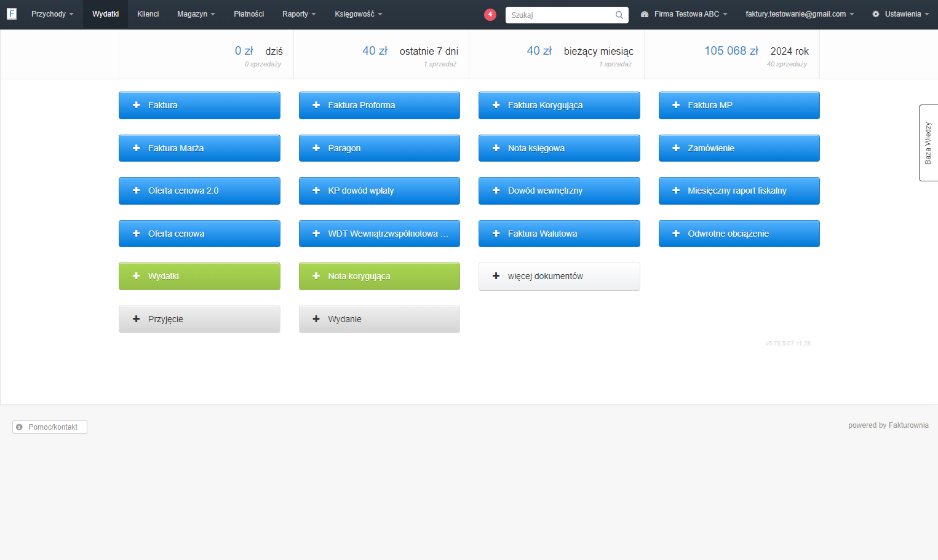
Task: Click plus icon on Zamówienie button
Action: (676, 148)
